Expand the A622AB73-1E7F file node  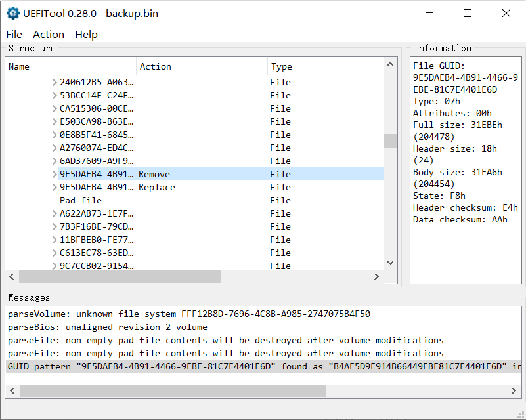[55, 214]
